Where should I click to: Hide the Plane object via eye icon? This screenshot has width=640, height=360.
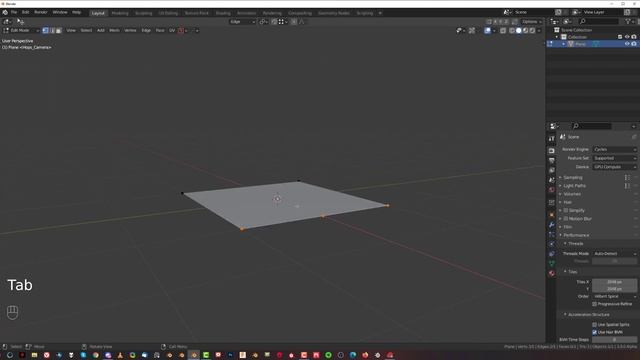coord(627,44)
